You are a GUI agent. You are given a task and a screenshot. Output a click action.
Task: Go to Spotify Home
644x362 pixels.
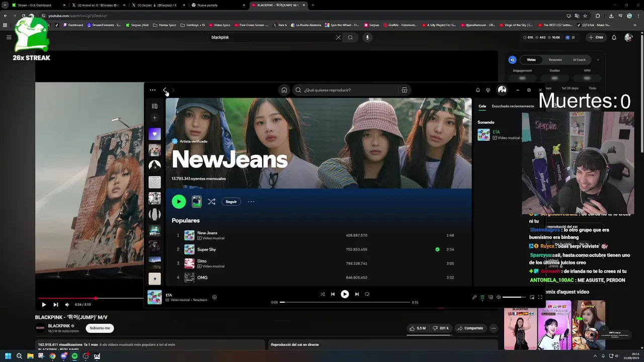point(284,90)
